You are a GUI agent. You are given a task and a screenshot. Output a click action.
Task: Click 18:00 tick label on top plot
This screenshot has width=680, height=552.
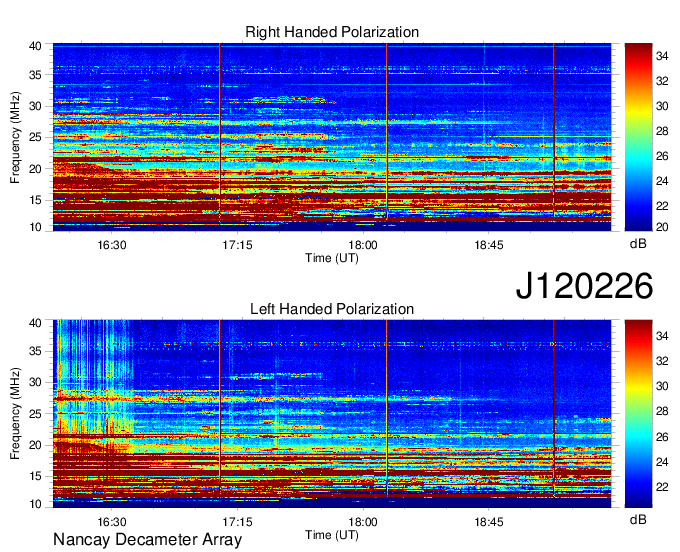point(363,245)
